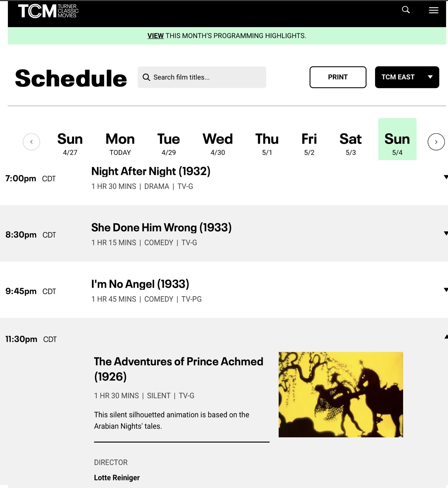
Task: Expand Night After Night listing details
Action: 445,177
